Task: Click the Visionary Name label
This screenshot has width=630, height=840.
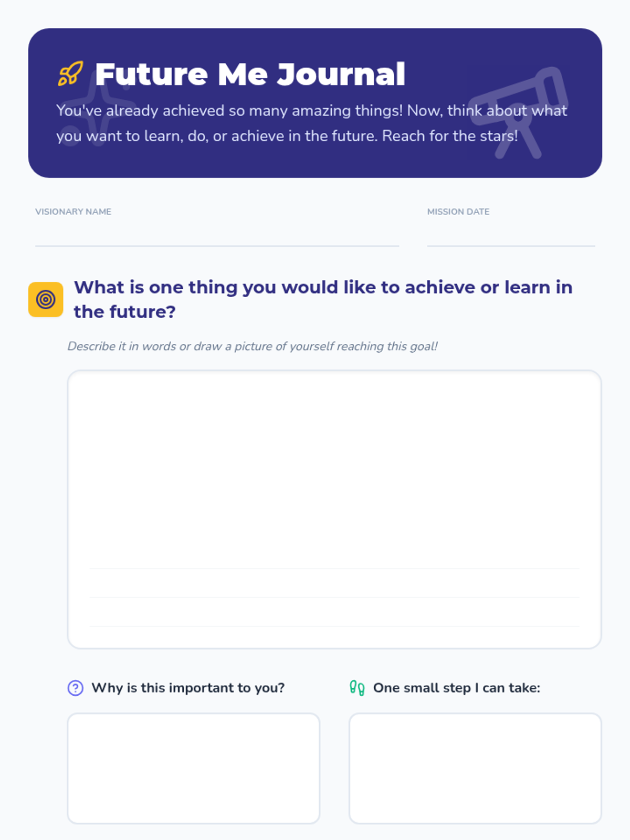Action: (x=73, y=212)
